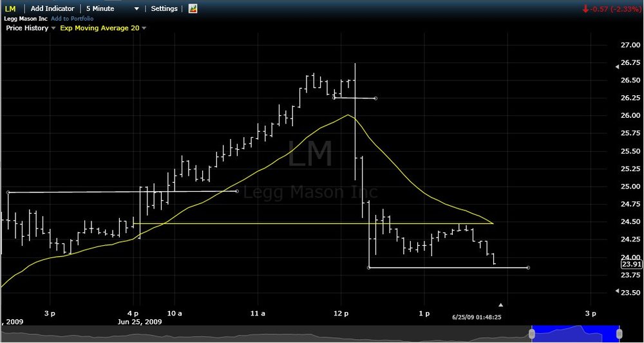Viewport: 644px width, 343px height.
Task: Click the 12 p time axis label
Action: pyautogui.click(x=341, y=314)
